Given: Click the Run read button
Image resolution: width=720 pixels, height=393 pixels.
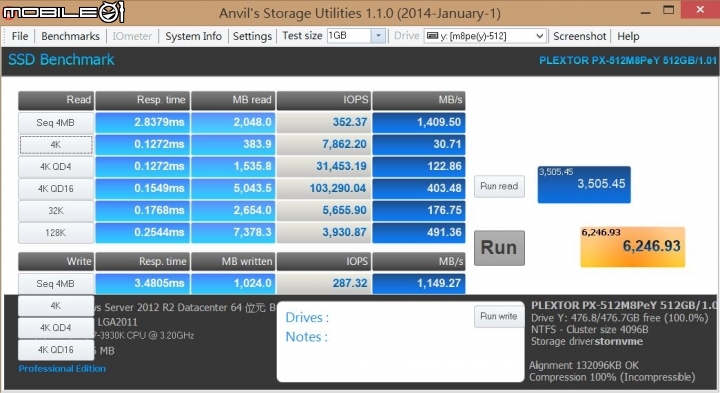Looking at the screenshot, I should (x=499, y=186).
